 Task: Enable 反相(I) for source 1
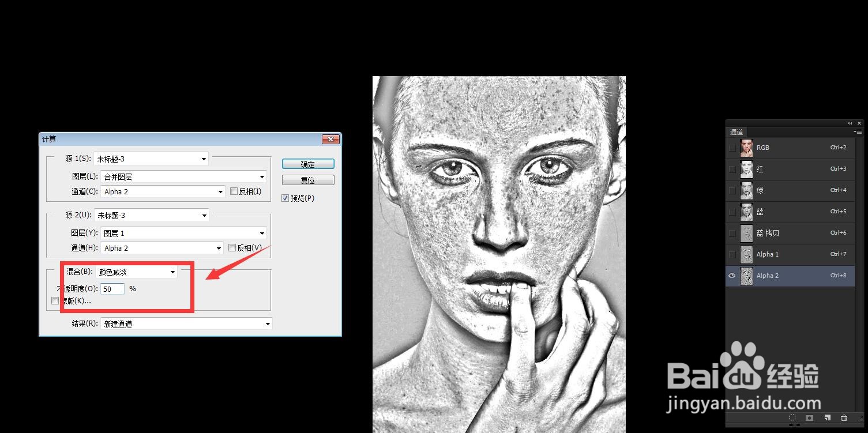point(234,191)
